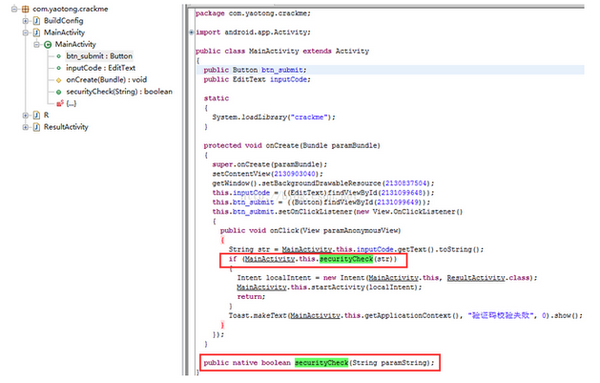The image size is (600, 383).
Task: Click the startActivity(localIntent) line
Action: point(329,287)
